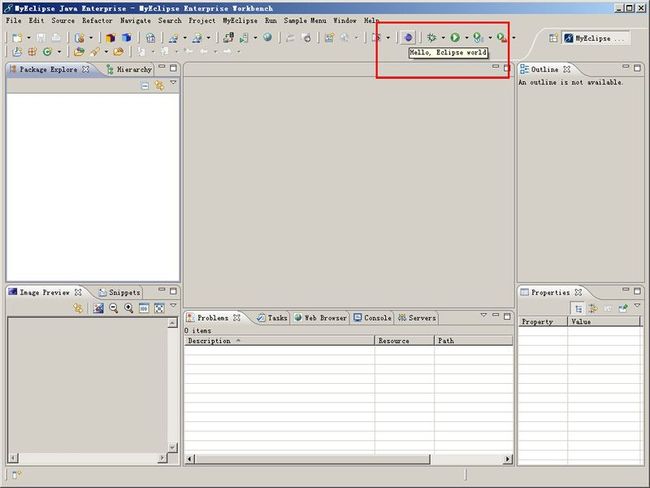
Task: Click the Pin to selection icon in Properties
Action: pos(623,308)
